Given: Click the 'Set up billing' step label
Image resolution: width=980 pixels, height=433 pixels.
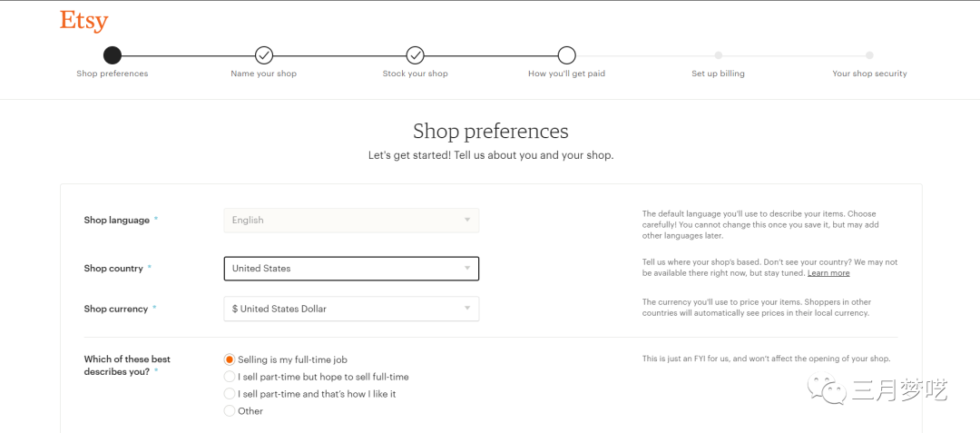Looking at the screenshot, I should pos(718,74).
